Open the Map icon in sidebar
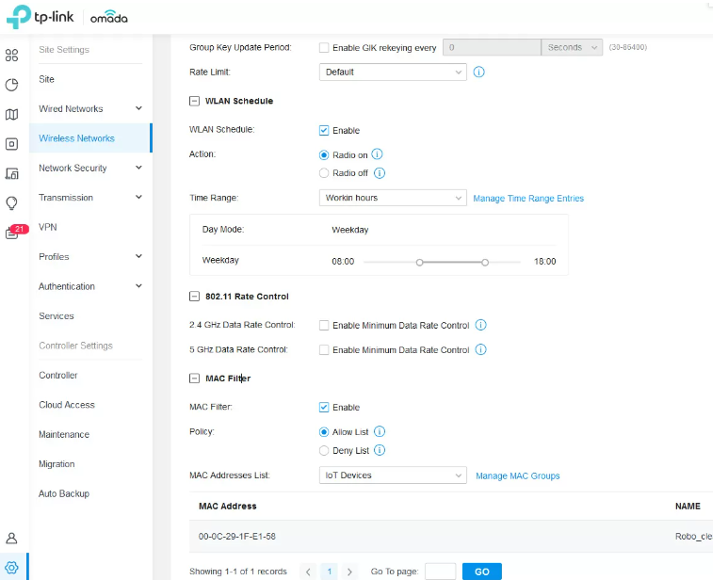 11,115
